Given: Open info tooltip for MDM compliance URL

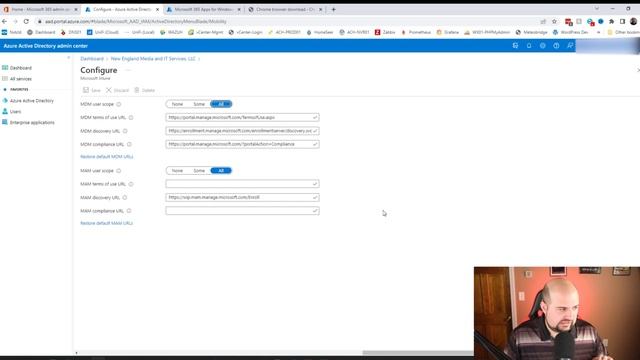Looking at the screenshot, I should [129, 144].
